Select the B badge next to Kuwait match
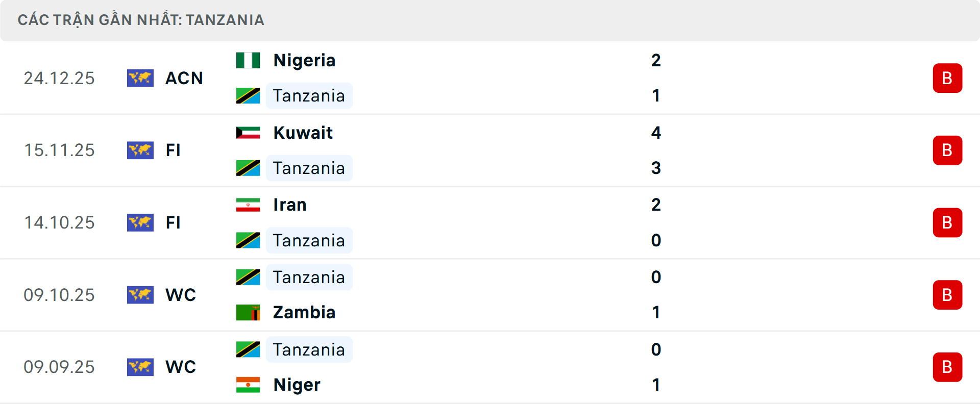The height and width of the screenshot is (404, 980). pyautogui.click(x=948, y=150)
